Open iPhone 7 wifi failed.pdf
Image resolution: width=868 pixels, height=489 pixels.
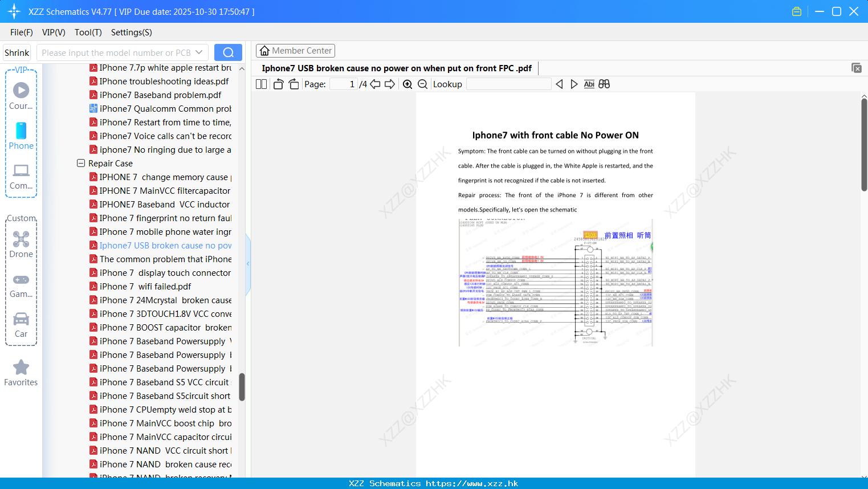tap(140, 287)
